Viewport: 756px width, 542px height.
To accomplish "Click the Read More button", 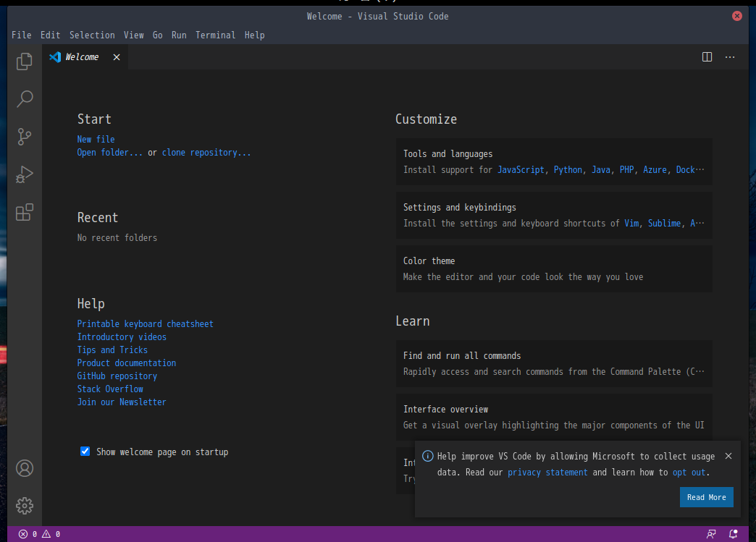I will (x=706, y=497).
